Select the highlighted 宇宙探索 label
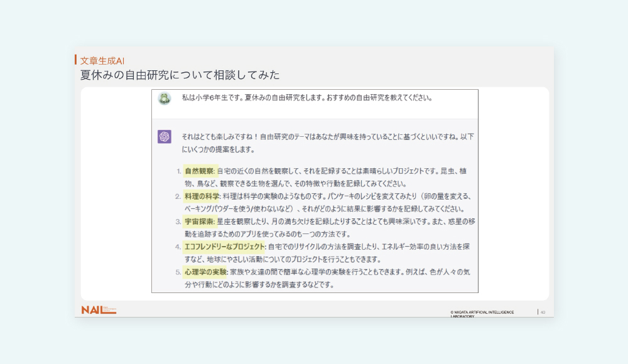 (x=200, y=222)
